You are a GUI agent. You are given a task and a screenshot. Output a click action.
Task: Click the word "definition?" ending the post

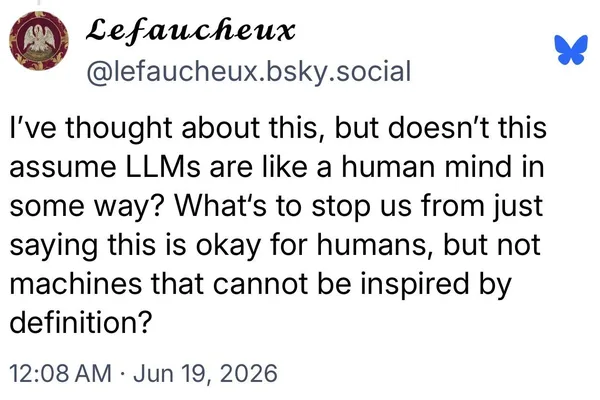pos(80,322)
